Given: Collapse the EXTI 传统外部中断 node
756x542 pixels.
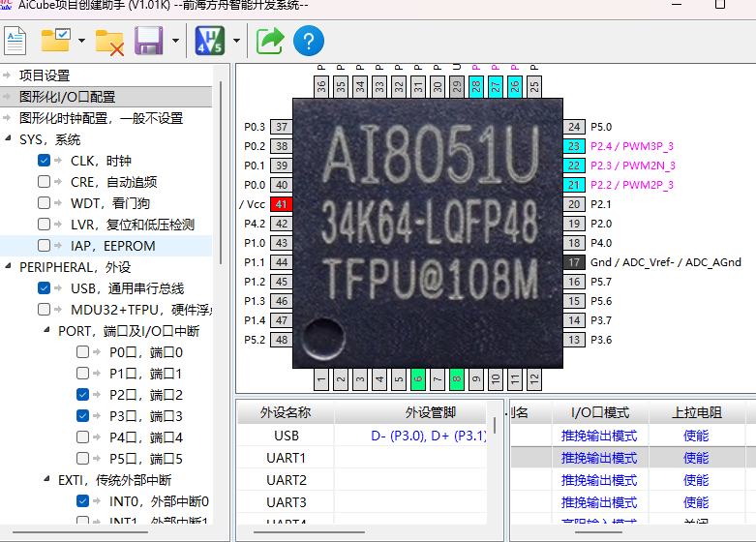Looking at the screenshot, I should (x=46, y=479).
